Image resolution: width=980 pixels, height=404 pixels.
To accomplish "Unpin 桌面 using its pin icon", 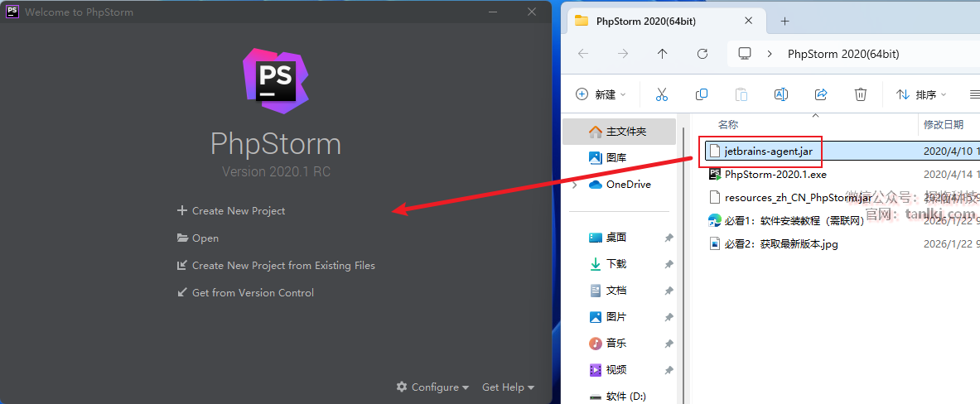I will [669, 238].
